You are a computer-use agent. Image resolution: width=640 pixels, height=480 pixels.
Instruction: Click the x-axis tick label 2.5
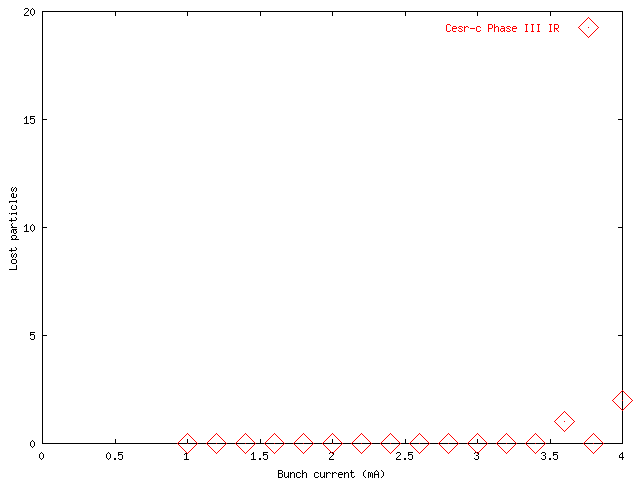pyautogui.click(x=404, y=456)
